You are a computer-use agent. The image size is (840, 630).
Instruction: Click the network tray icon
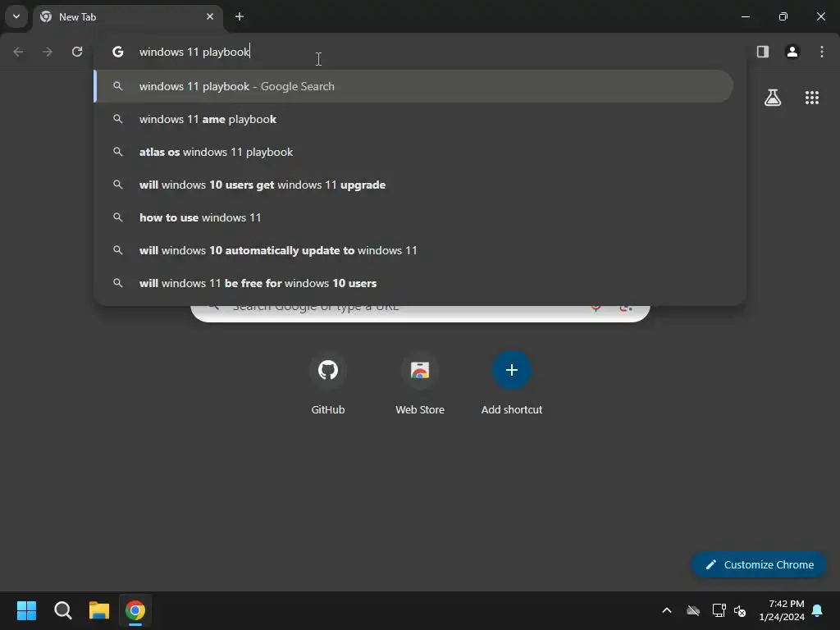tap(719, 610)
